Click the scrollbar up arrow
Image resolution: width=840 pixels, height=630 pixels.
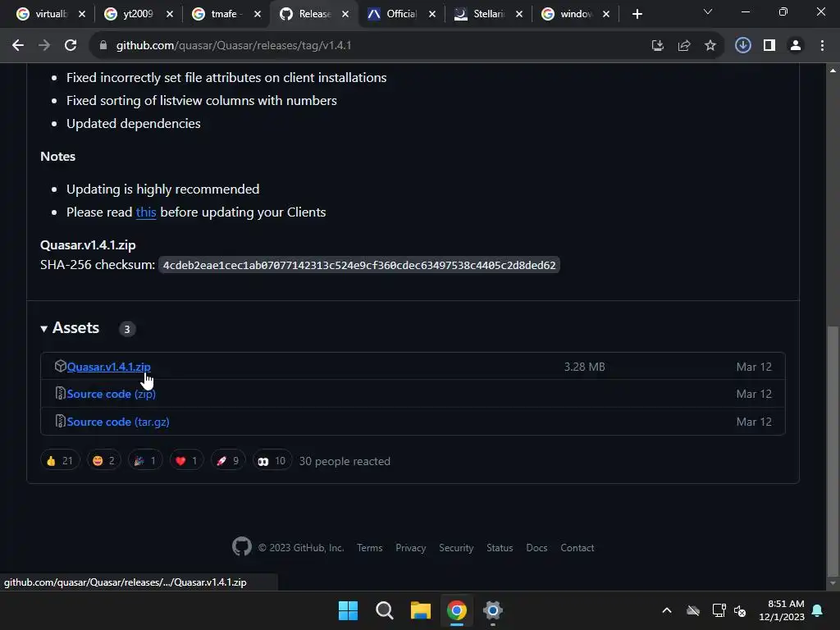tap(833, 71)
